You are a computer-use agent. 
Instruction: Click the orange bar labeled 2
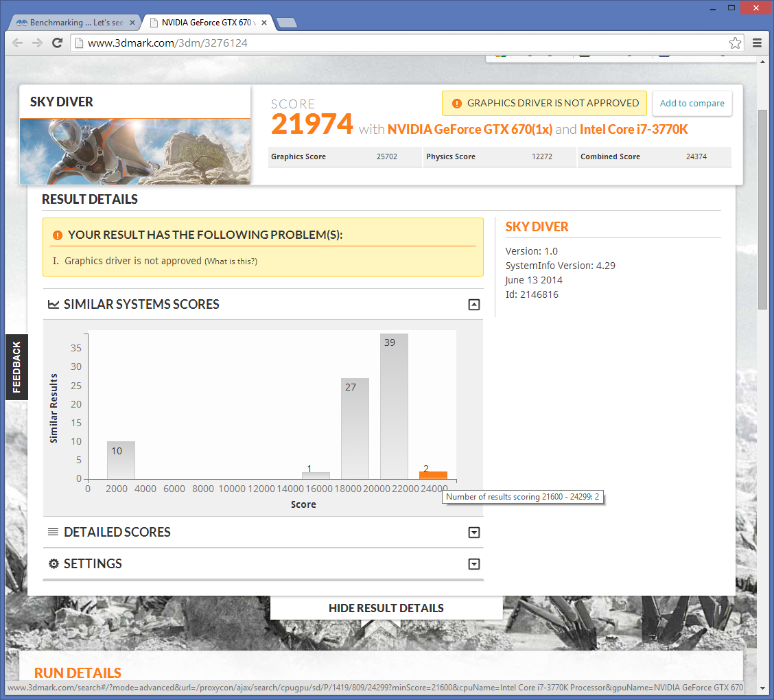point(434,475)
